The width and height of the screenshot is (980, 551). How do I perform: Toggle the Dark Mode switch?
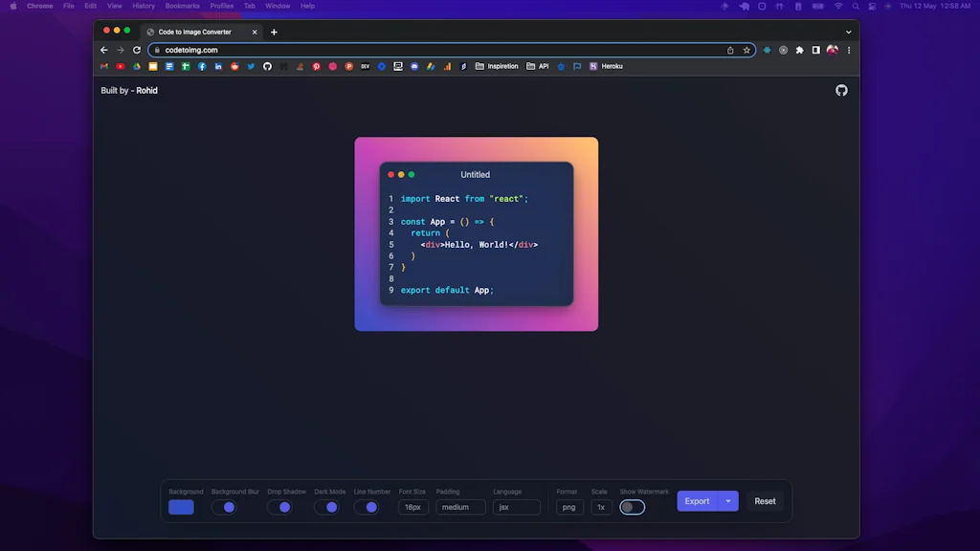pyautogui.click(x=328, y=507)
